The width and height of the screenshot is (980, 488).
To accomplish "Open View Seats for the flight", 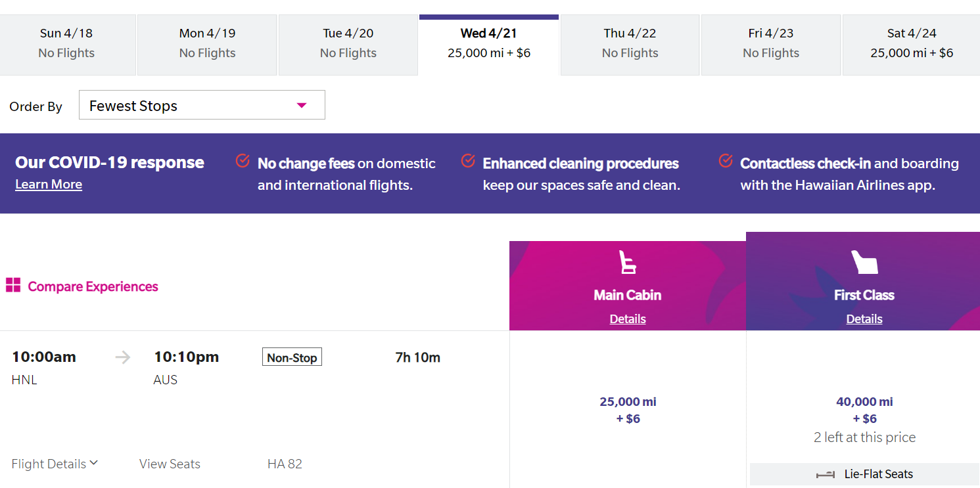I will [x=170, y=464].
